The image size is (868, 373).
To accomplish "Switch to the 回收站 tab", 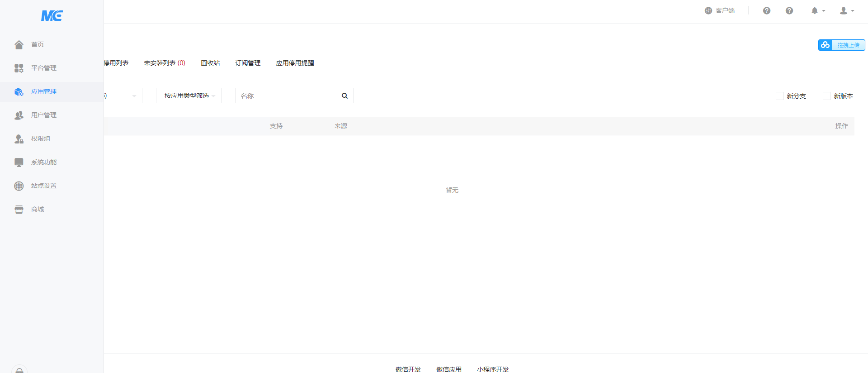I will pyautogui.click(x=210, y=63).
